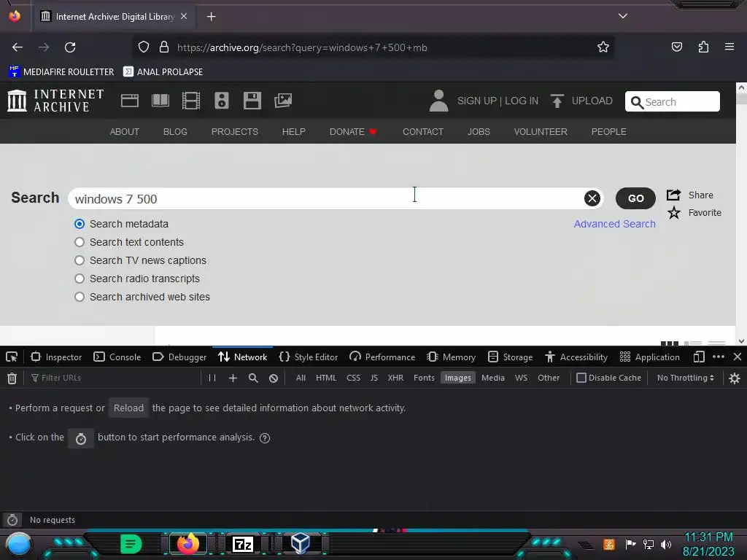The width and height of the screenshot is (747, 560).
Task: Click the tracking protection shield icon
Action: (x=144, y=47)
